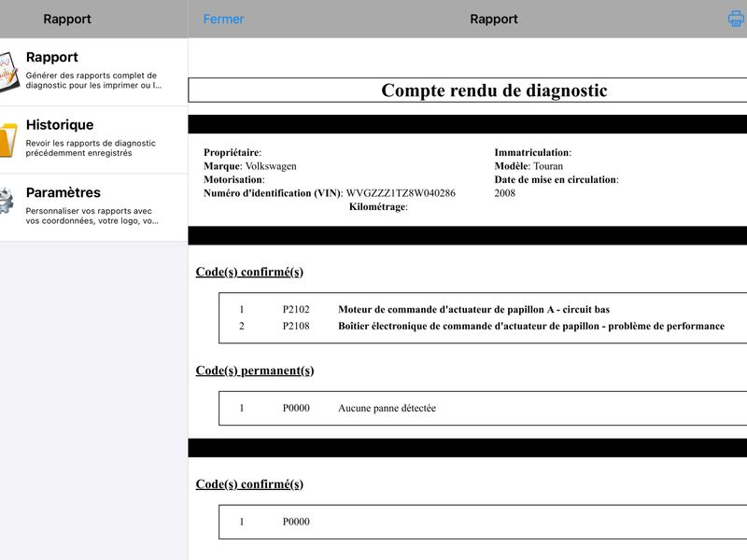Click the Code(s) permanent(s) heading
Image resolution: width=747 pixels, height=560 pixels.
(255, 371)
